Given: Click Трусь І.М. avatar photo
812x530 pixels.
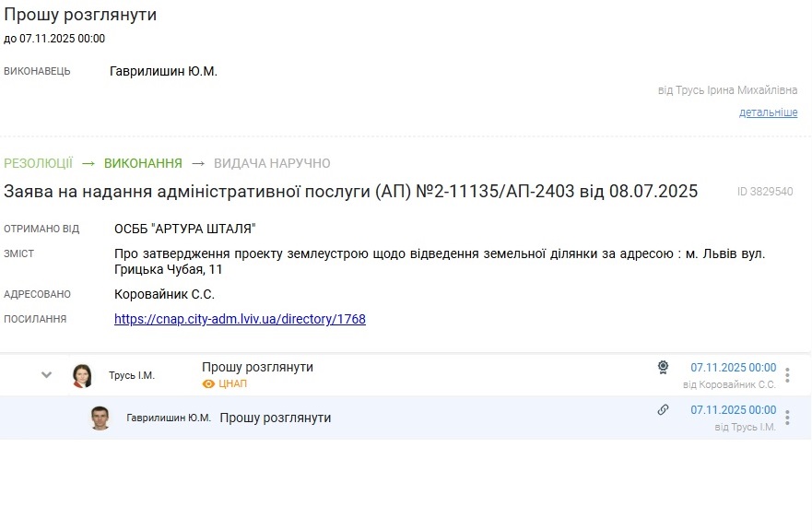Looking at the screenshot, I should (82, 375).
